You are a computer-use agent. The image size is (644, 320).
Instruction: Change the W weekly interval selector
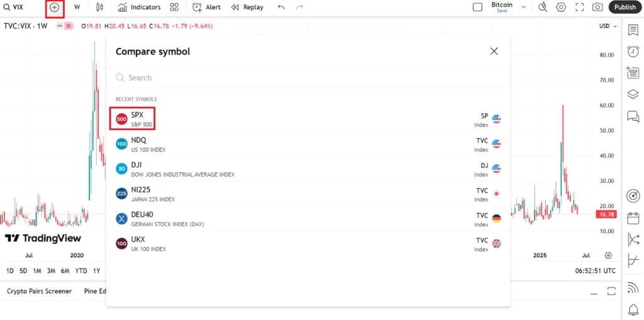coord(77,8)
